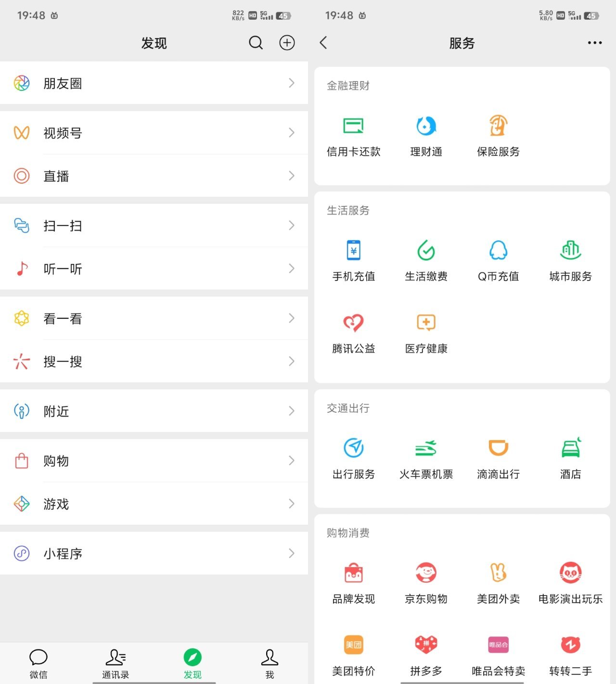Expand the 看一看 row chevron

292,318
